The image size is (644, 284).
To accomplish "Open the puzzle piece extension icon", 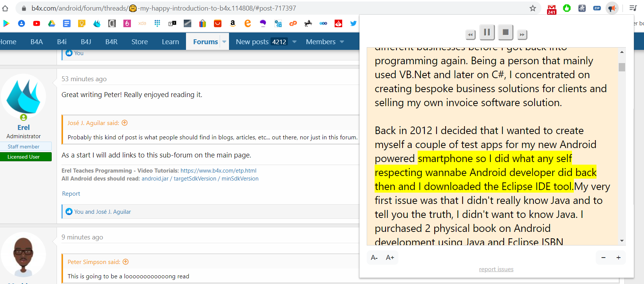I will click(582, 8).
